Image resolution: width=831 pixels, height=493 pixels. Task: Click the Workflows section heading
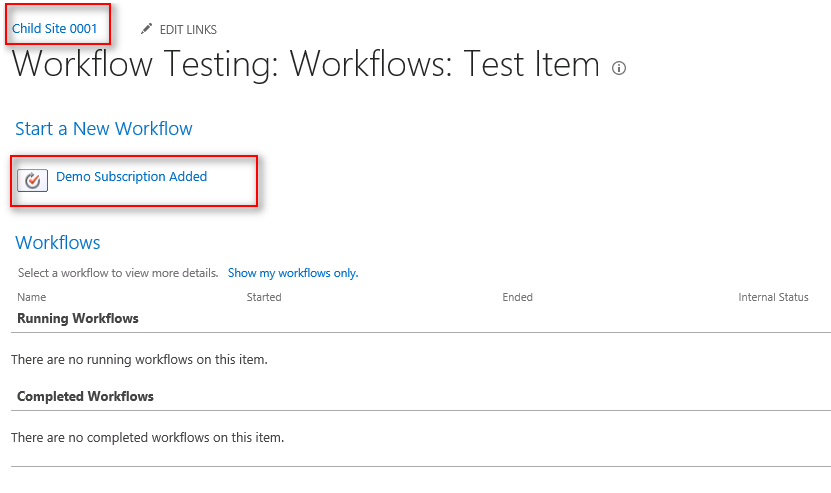(58, 243)
